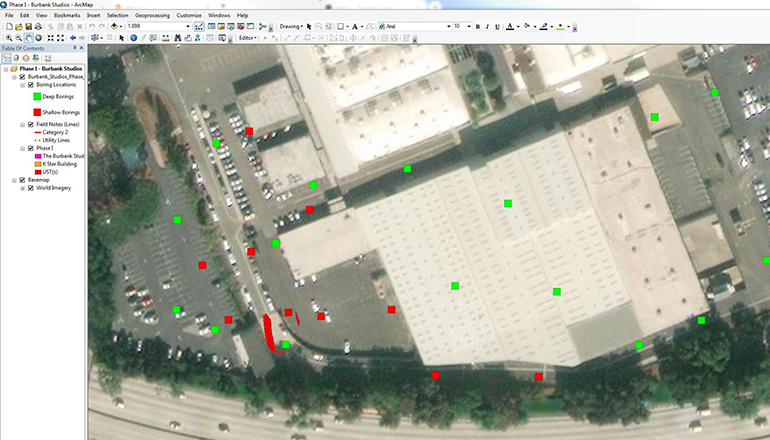Click List By Selection icon

(35, 58)
